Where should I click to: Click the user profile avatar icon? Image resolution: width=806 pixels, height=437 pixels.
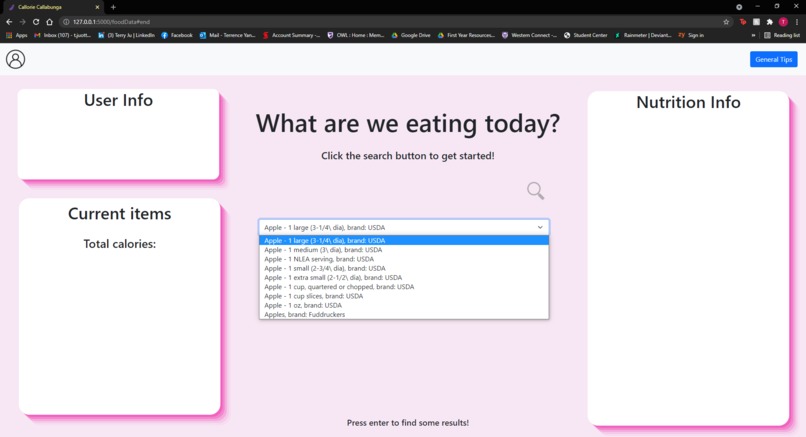[x=15, y=59]
